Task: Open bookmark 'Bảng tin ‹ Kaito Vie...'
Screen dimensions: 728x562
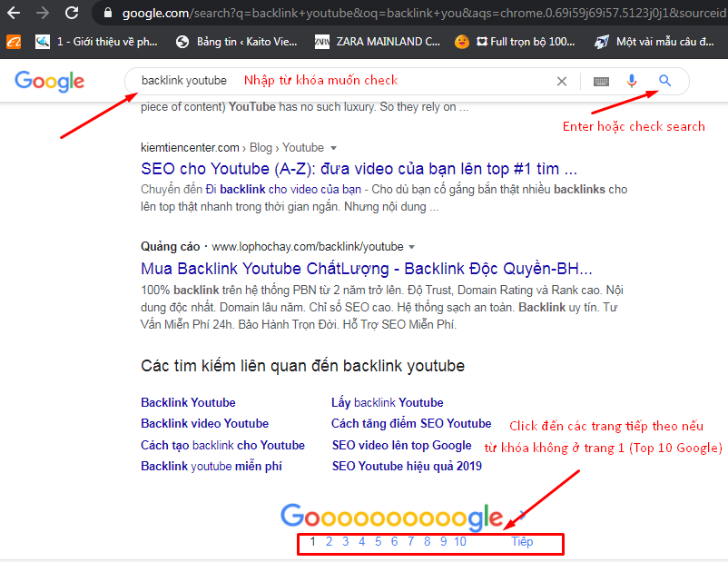Action: point(237,42)
